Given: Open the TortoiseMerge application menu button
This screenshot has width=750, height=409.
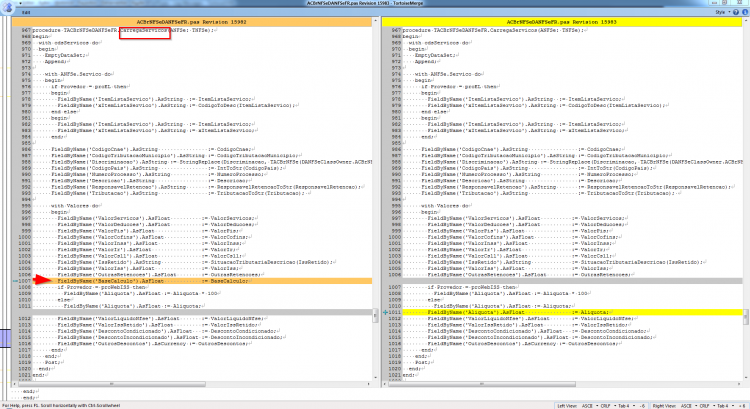Looking at the screenshot, I should [7, 7].
